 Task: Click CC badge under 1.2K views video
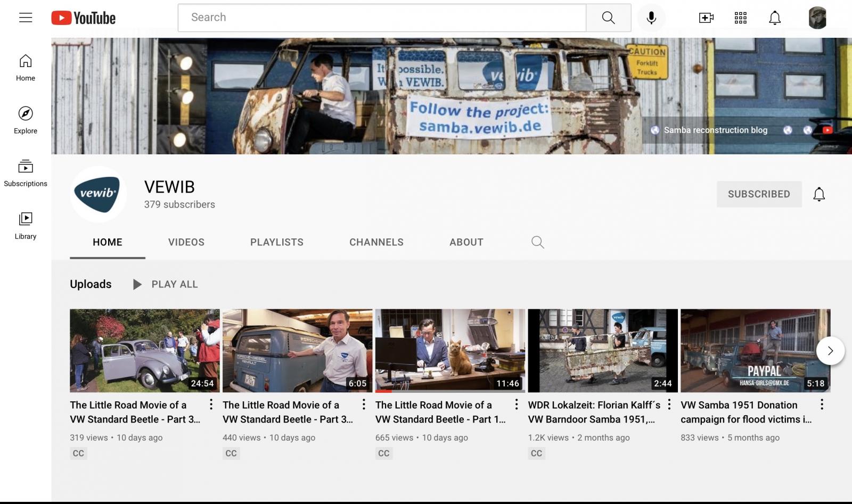(x=536, y=453)
